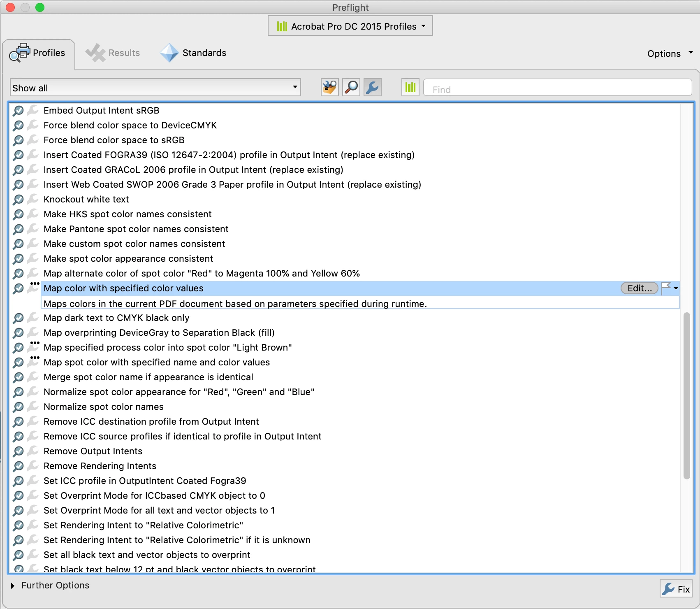Screen dimensions: 700x609
Task: Show profiles filter icon in toolbar
Action: coord(329,87)
